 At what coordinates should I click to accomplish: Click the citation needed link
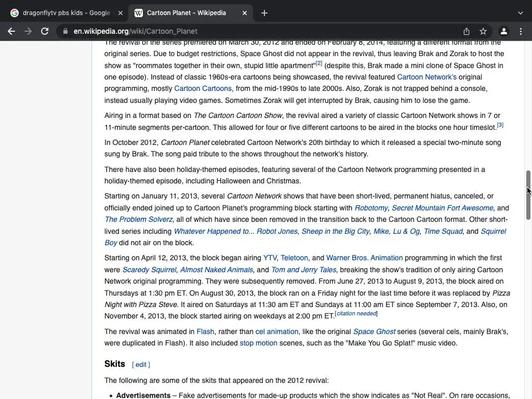[x=356, y=313]
